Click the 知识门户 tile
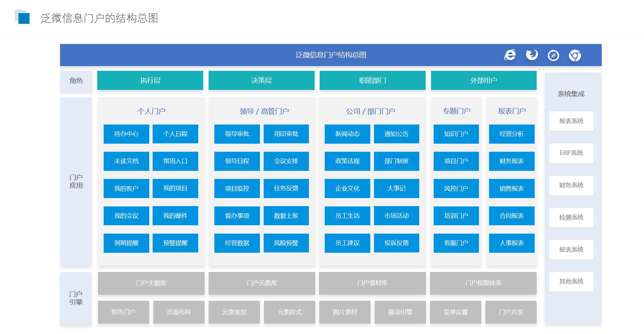644x334 pixels. coord(456,134)
